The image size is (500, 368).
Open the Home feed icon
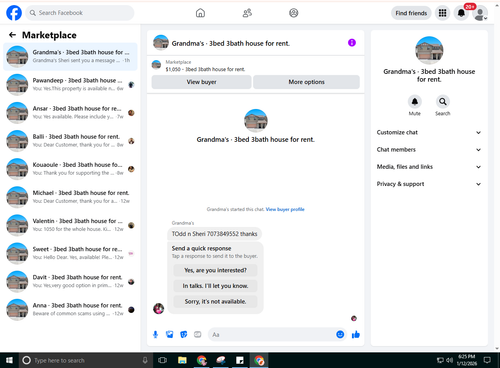(x=200, y=13)
